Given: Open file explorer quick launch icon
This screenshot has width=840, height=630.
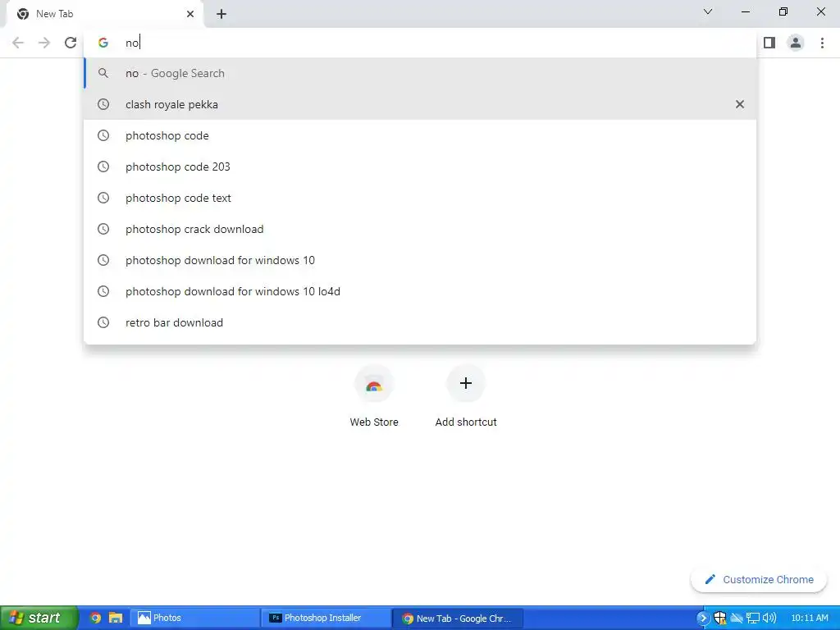Looking at the screenshot, I should click(115, 618).
